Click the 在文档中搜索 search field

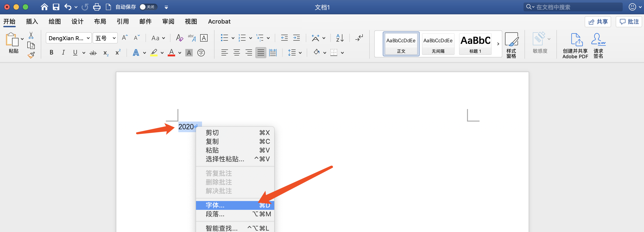coord(575,7)
